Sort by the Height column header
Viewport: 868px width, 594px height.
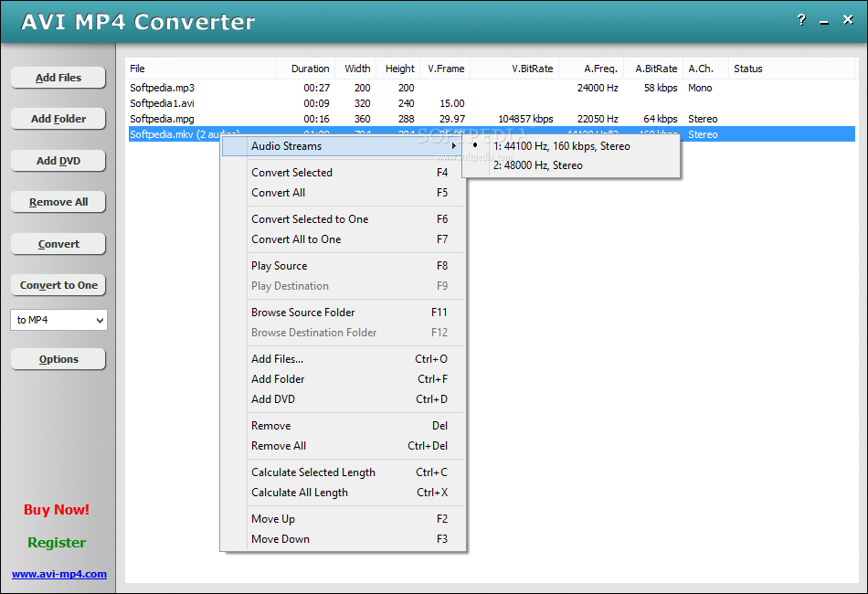click(398, 69)
